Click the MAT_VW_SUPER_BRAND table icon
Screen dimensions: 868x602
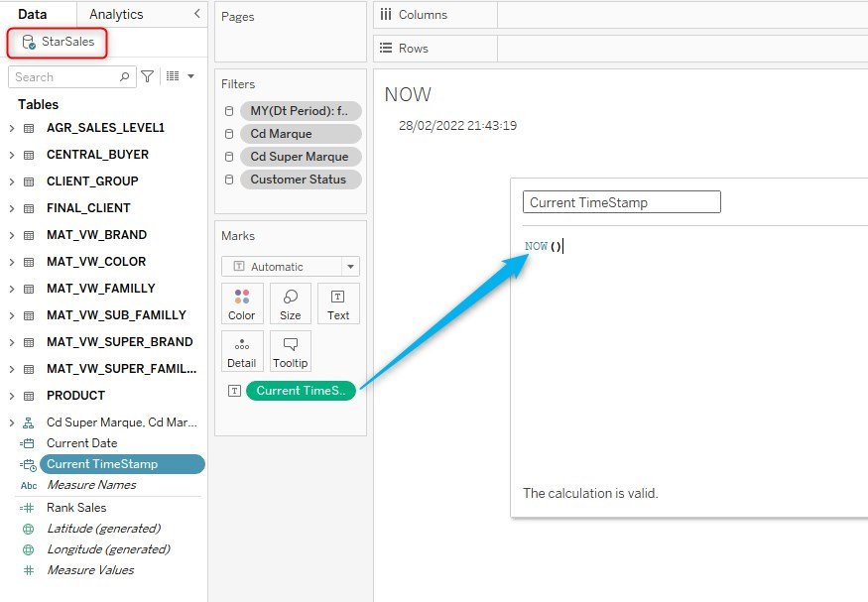29,342
